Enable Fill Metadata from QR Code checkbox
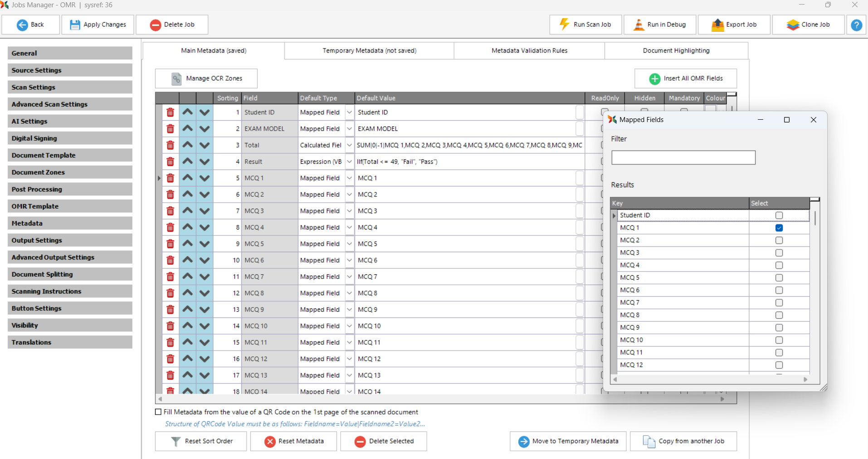 pyautogui.click(x=158, y=412)
